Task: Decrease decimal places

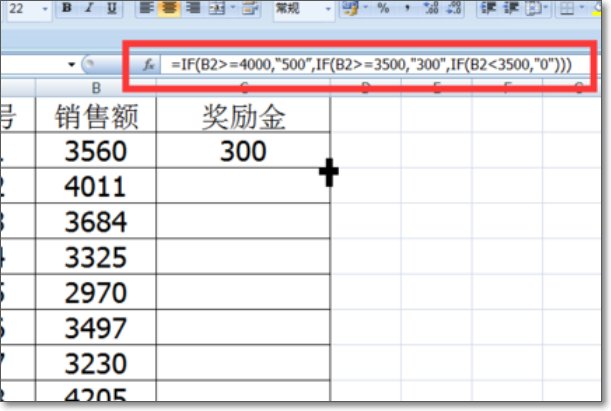Action: [454, 8]
